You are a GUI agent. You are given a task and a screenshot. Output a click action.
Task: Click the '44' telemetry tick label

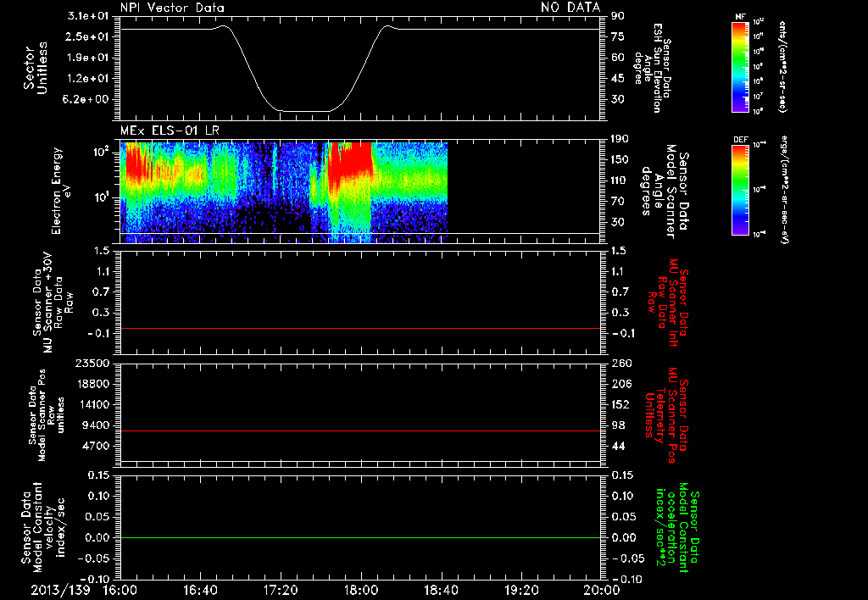[618, 446]
